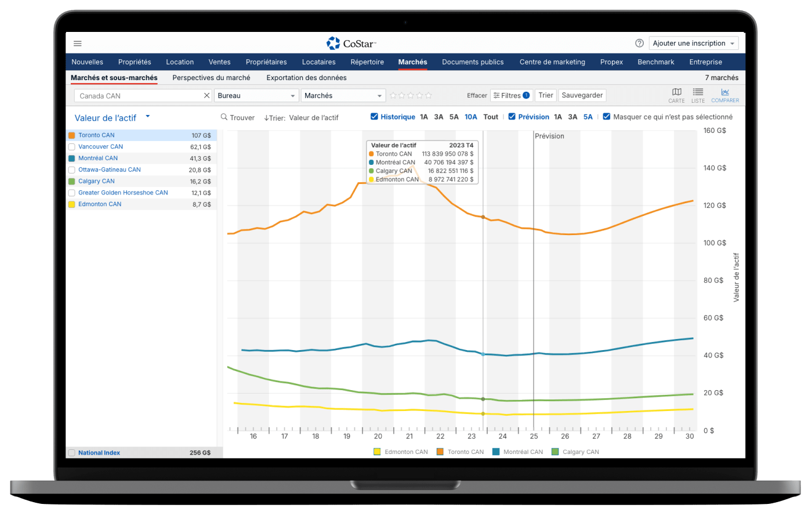Go to the Propriétés menu
The height and width of the screenshot is (519, 812).
(135, 62)
